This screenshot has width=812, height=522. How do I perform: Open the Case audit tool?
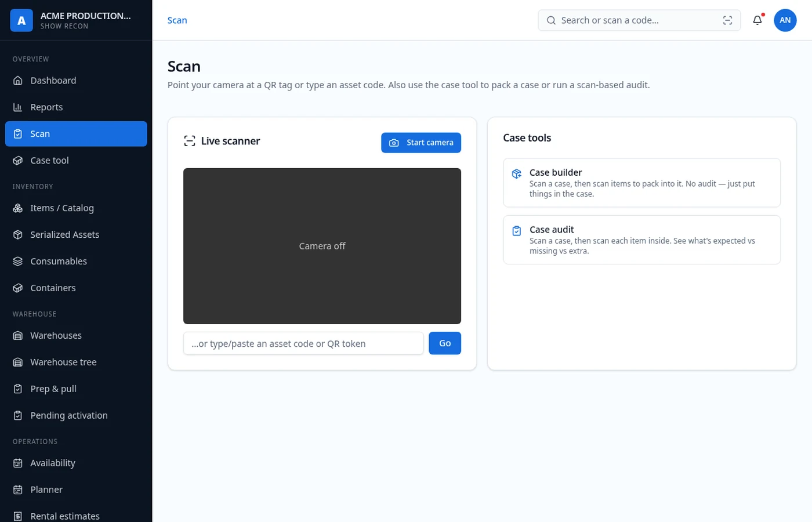click(642, 240)
